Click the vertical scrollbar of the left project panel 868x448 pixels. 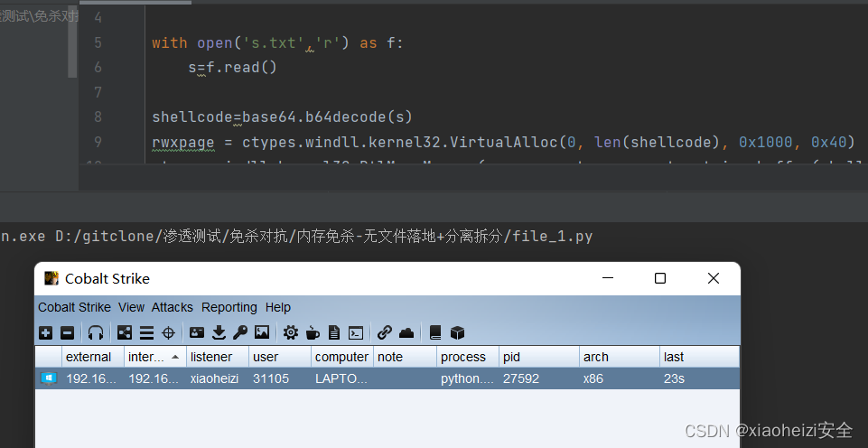72,42
